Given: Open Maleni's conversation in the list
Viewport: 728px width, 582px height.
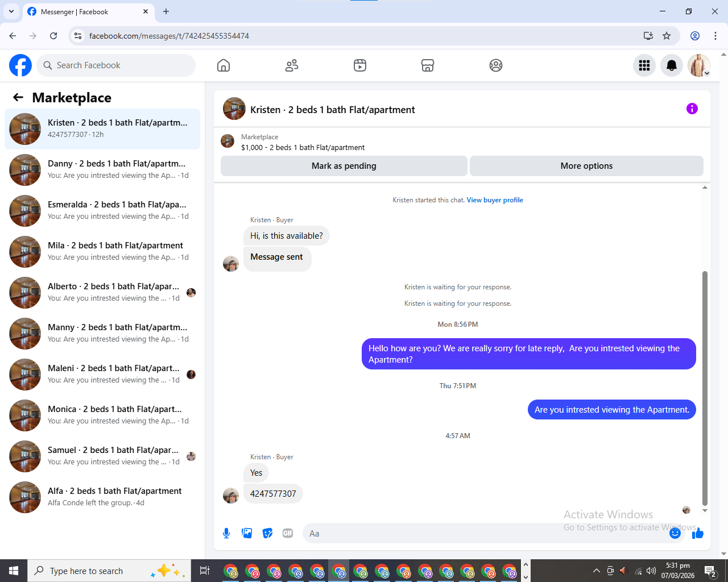Looking at the screenshot, I should click(102, 375).
